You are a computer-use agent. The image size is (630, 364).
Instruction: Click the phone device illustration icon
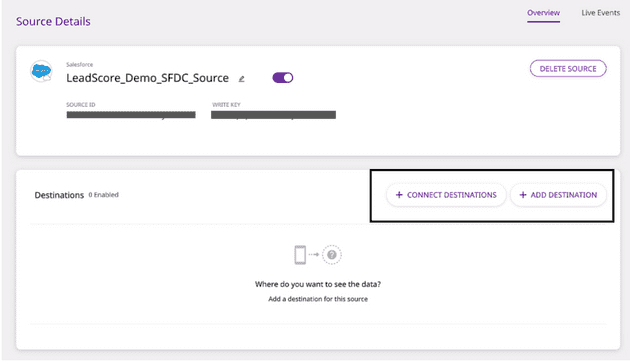point(300,255)
